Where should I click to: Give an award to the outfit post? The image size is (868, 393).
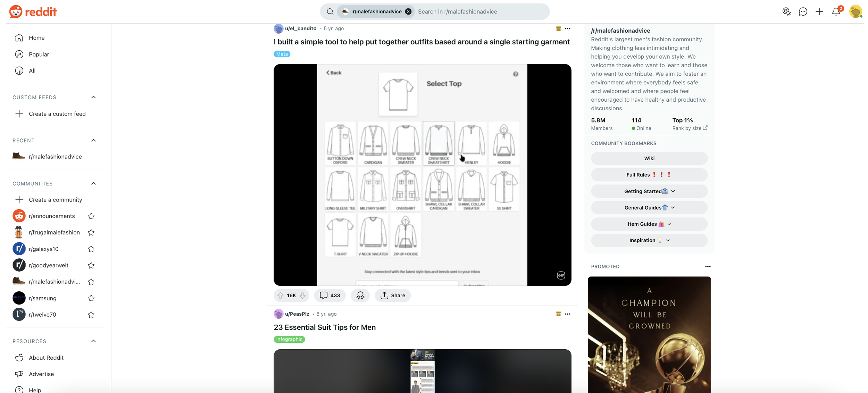[360, 296]
